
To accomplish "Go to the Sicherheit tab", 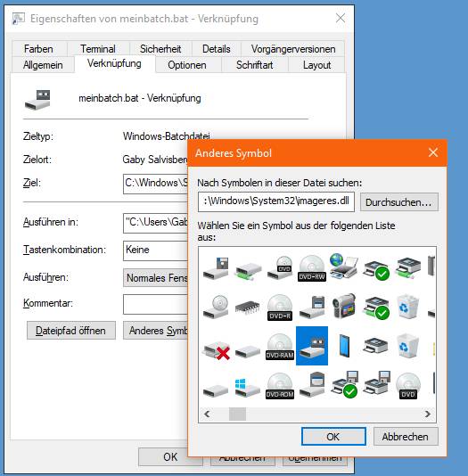I will click(160, 49).
